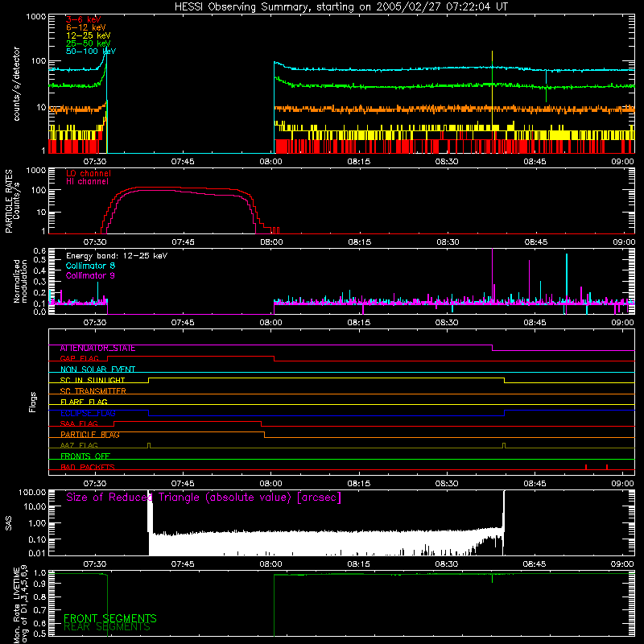Click the green livetime dip near 08:38
The image size is (644, 644).
tap(492, 578)
